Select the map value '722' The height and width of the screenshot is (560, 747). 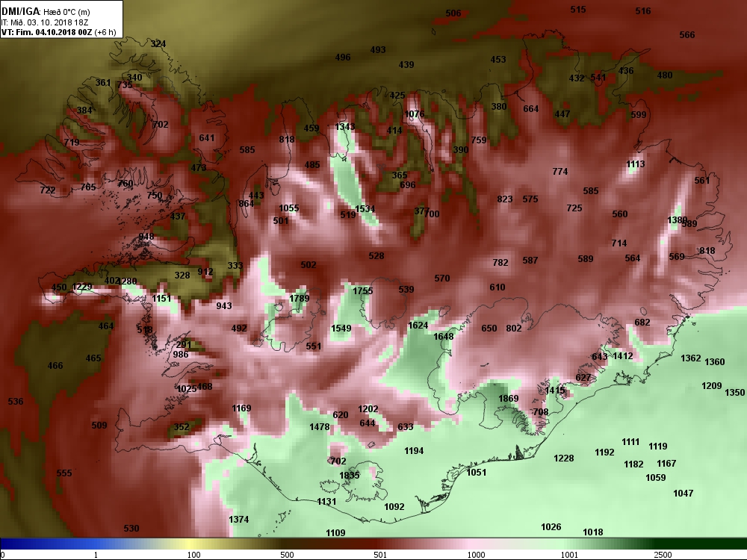pyautogui.click(x=48, y=190)
